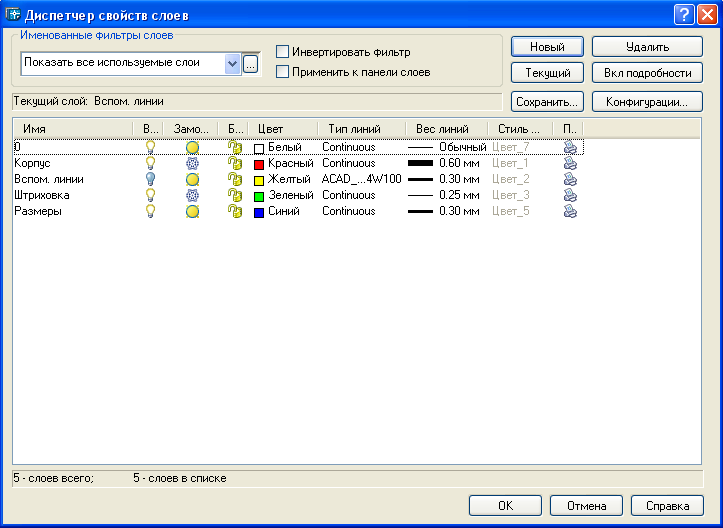Change the 0.60 мм lineweight

[x=444, y=163]
